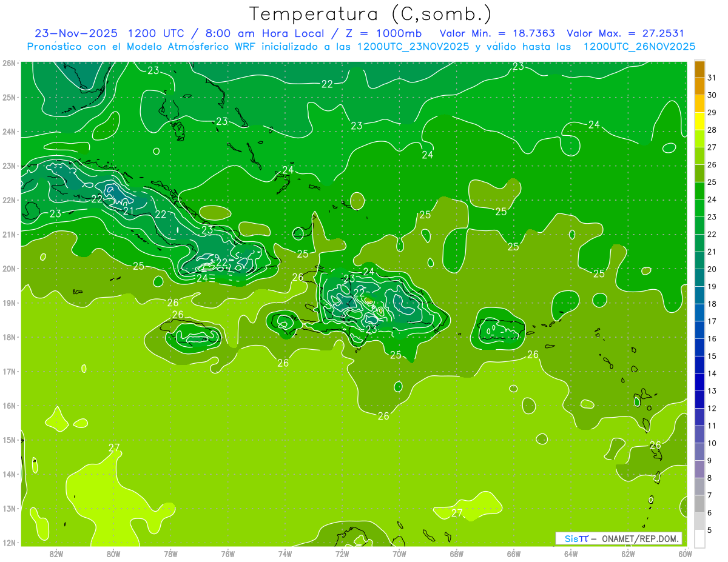The width and height of the screenshot is (728, 562).
Task: Click the gray legend band between 6 and 7
Action: (x=699, y=504)
